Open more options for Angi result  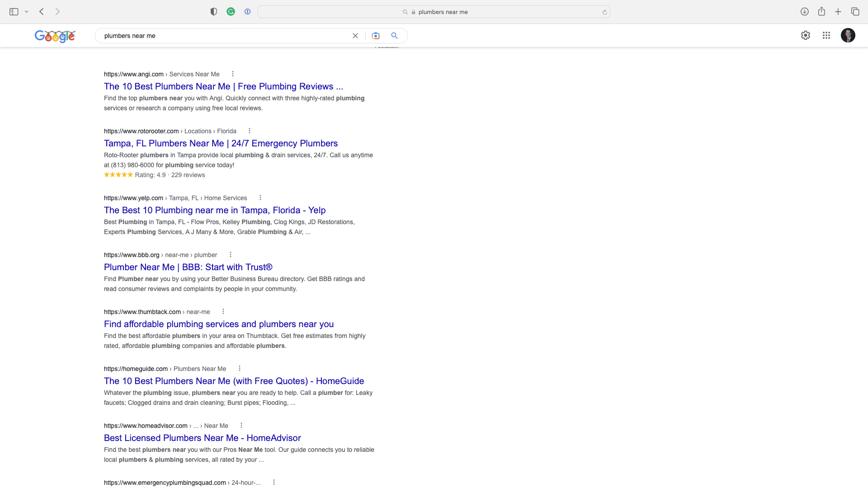[233, 74]
